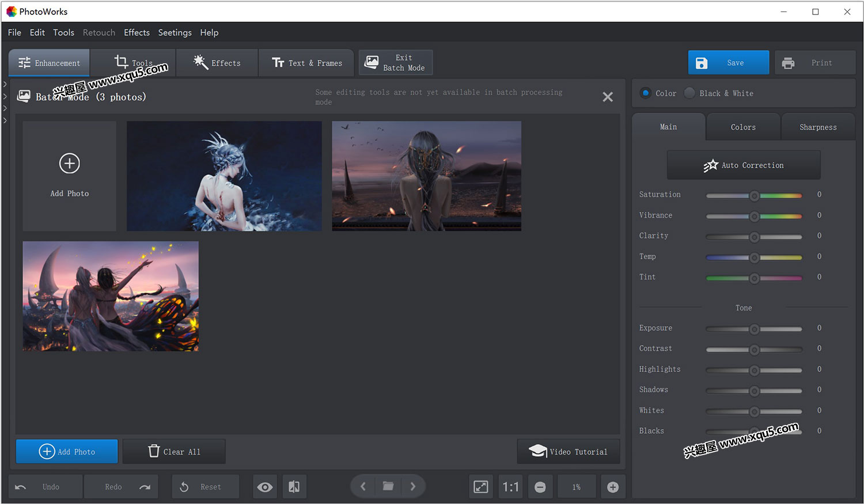Image resolution: width=864 pixels, height=504 pixels.
Task: Switch to the Sharpness tab
Action: click(818, 127)
